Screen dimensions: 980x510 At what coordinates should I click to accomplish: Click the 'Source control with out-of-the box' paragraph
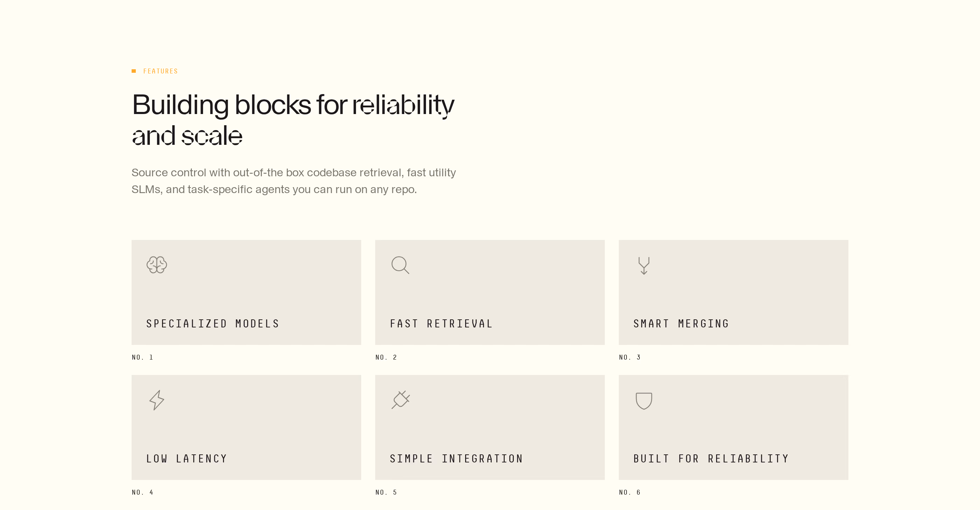(294, 181)
